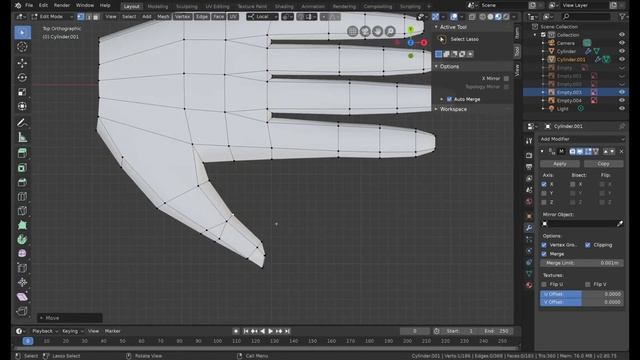
Task: Uncheck the Auto Merge checkbox
Action: point(449,99)
